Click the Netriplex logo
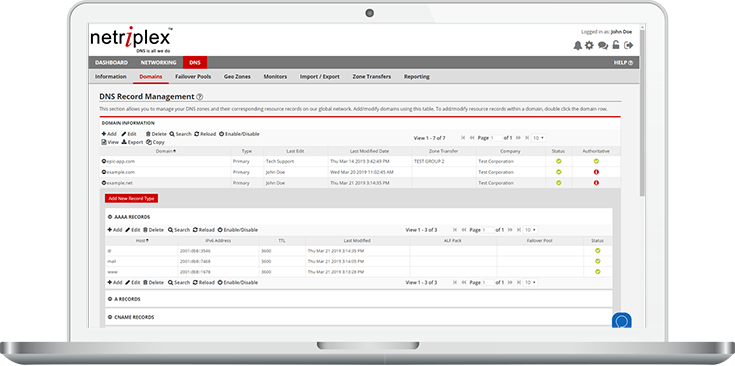Image resolution: width=735 pixels, height=366 pixels. coord(131,39)
